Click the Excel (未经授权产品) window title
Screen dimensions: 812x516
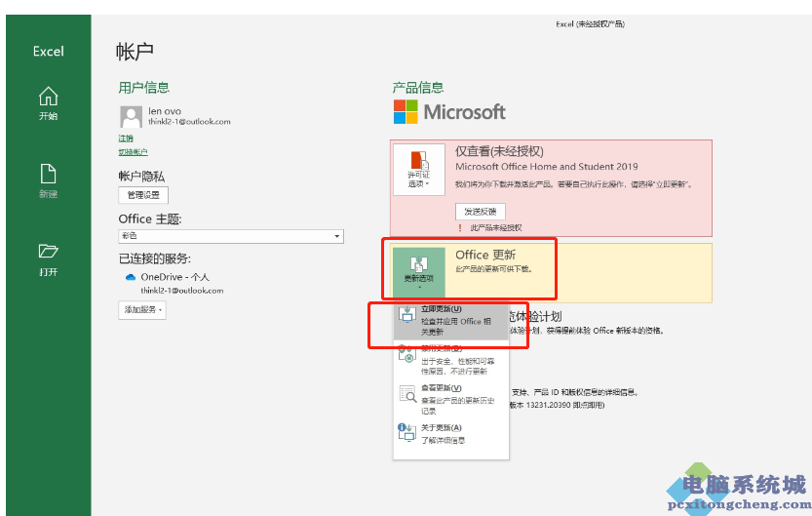click(591, 23)
